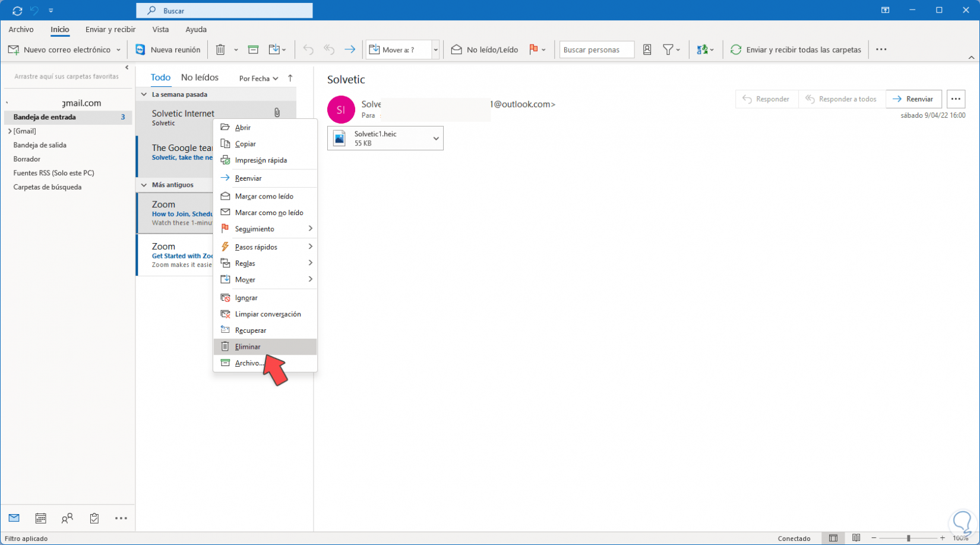Click the translate icon in ribbon

point(705,50)
